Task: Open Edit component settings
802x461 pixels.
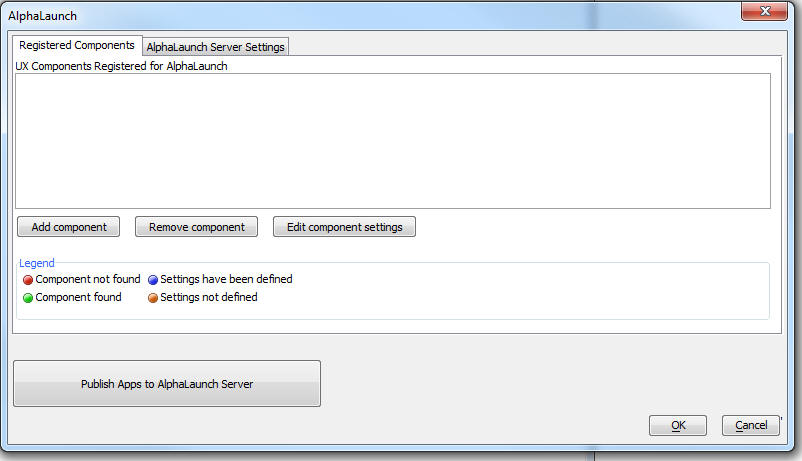Action: point(344,227)
